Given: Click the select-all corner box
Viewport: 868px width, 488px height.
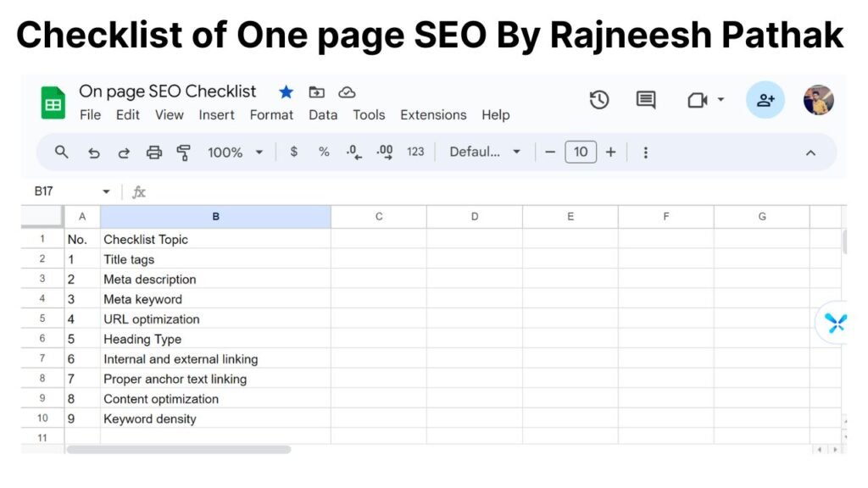Looking at the screenshot, I should pyautogui.click(x=42, y=216).
